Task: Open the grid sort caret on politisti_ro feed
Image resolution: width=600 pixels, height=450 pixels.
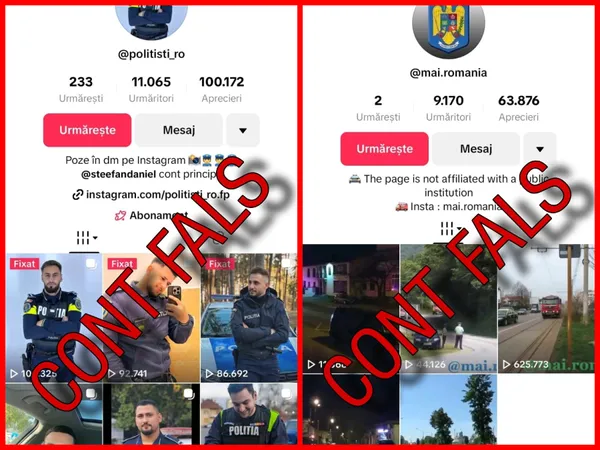Action: pos(95,238)
